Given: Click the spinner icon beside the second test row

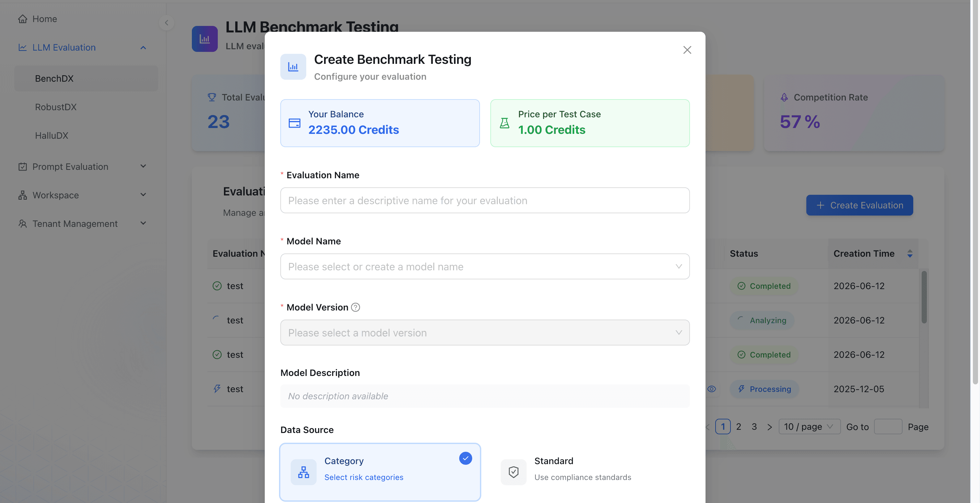Looking at the screenshot, I should click(216, 319).
